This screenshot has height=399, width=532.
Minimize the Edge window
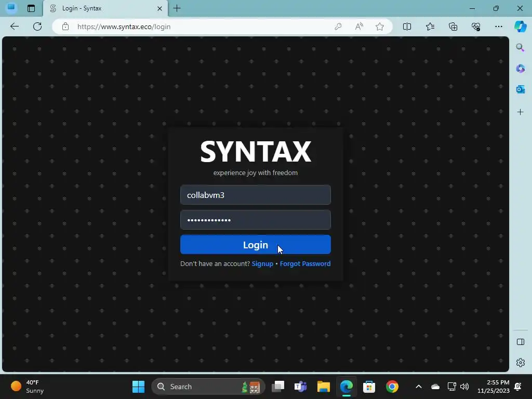472,8
